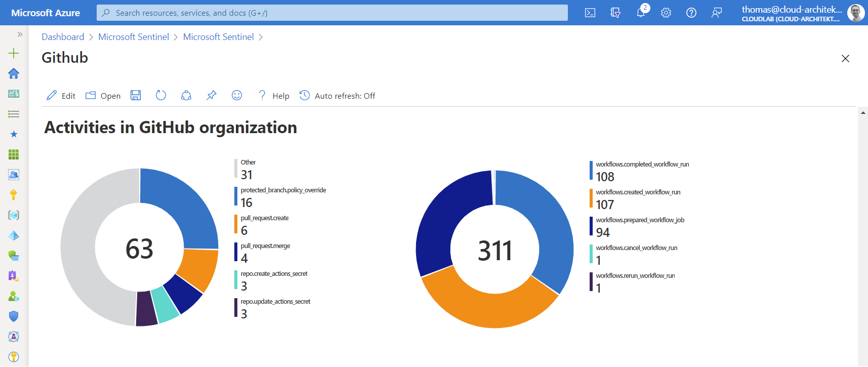
Task: Open All services list icon
Action: click(x=14, y=114)
